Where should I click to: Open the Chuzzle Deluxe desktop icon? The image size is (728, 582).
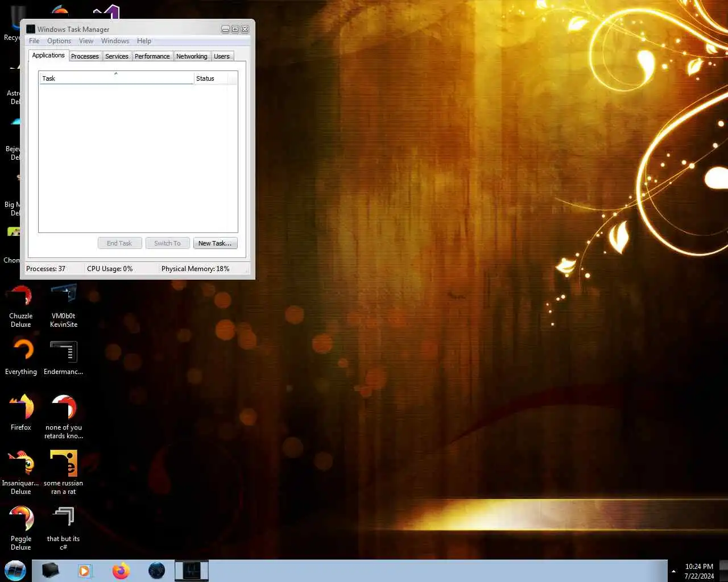(21, 307)
